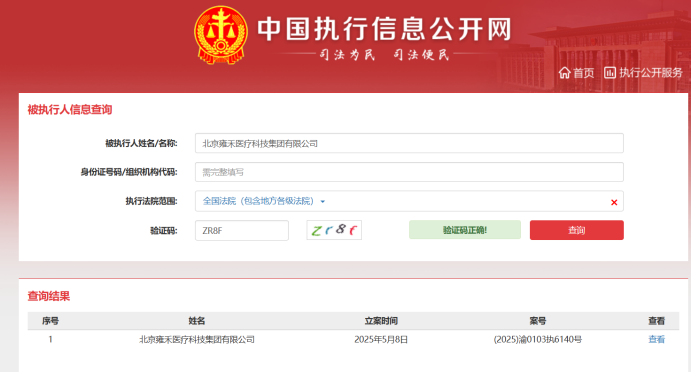Click the 中国执行信息公开网 site title

[x=384, y=30]
